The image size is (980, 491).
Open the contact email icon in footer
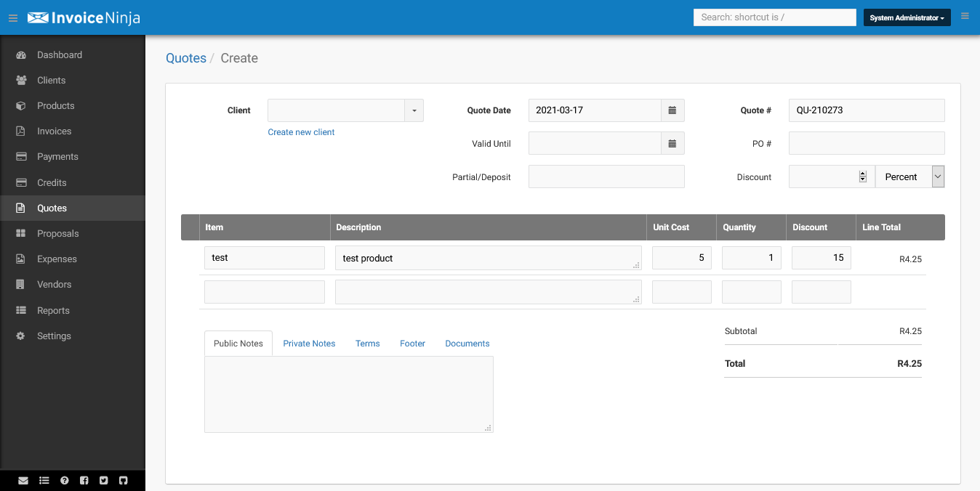(x=23, y=480)
